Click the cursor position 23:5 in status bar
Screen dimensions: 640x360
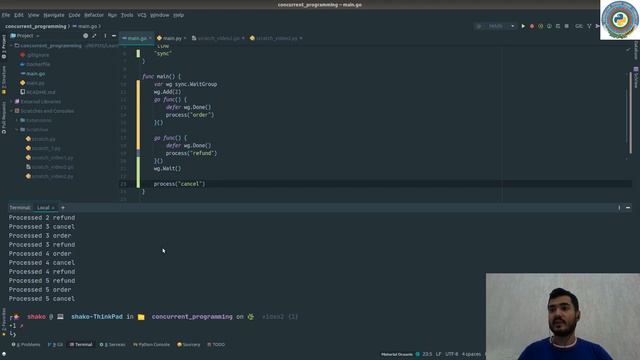click(427, 354)
